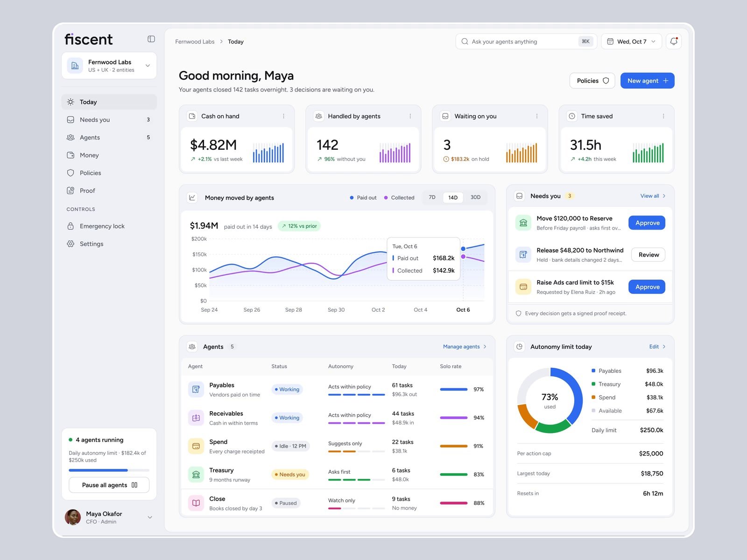Screen dimensions: 747x560
Task: Click the Ask your agents anything search field
Action: click(526, 42)
